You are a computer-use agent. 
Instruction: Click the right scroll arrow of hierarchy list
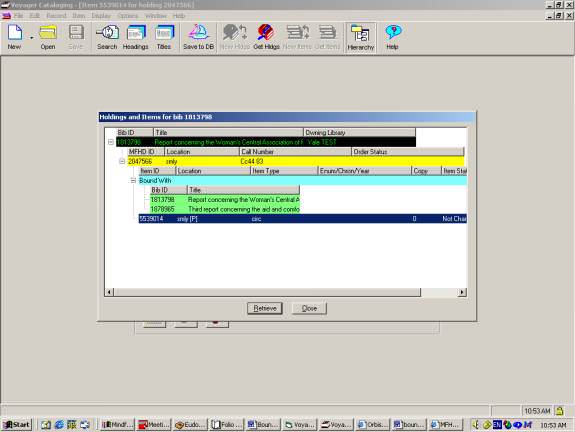point(462,292)
